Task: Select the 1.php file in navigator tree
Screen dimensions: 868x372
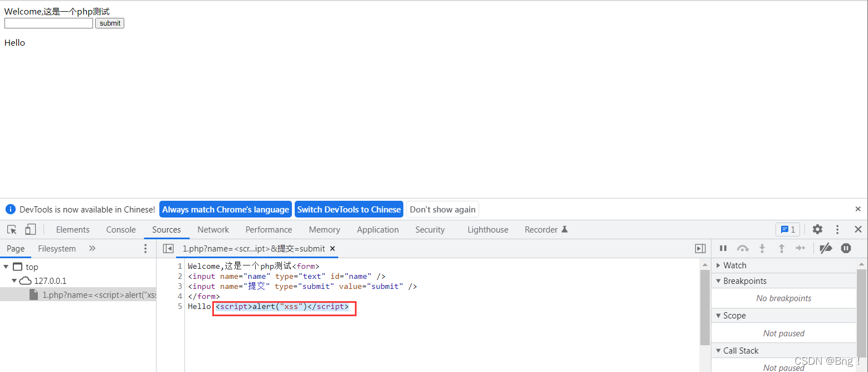Action: pos(78,294)
